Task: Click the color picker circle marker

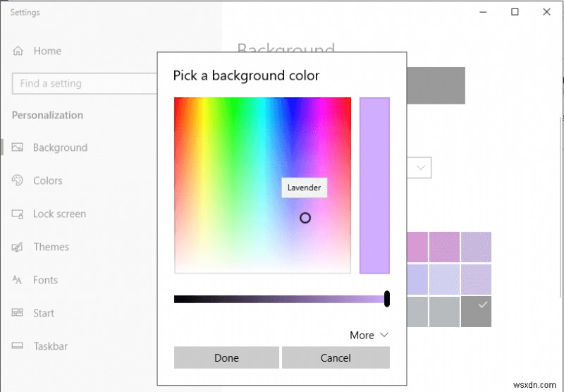Action: pyautogui.click(x=305, y=218)
